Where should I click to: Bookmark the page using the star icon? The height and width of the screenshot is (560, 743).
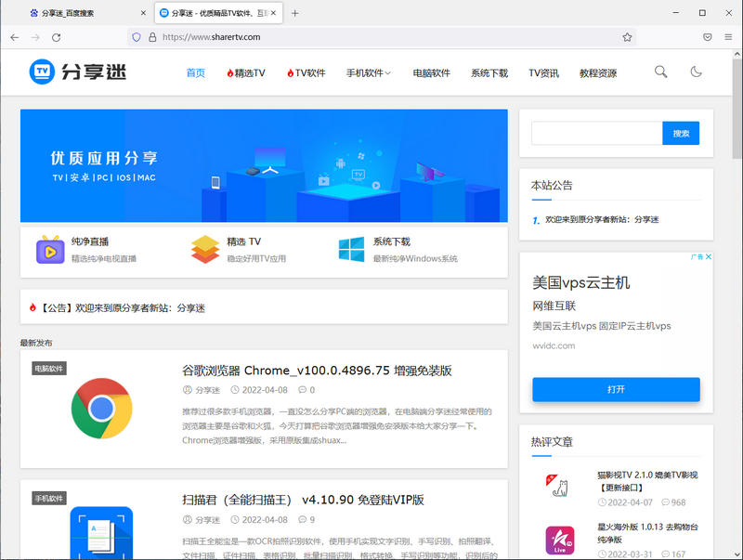click(x=626, y=38)
